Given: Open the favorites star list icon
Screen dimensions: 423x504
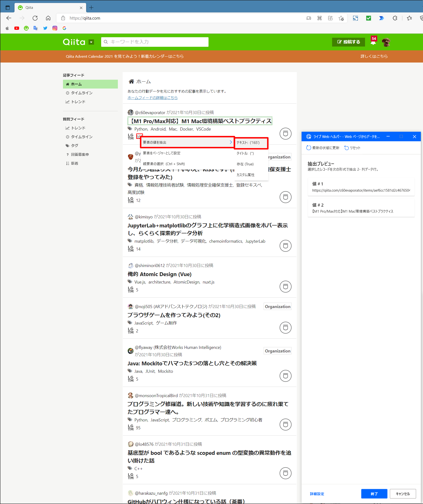Looking at the screenshot, I should 409,18.
